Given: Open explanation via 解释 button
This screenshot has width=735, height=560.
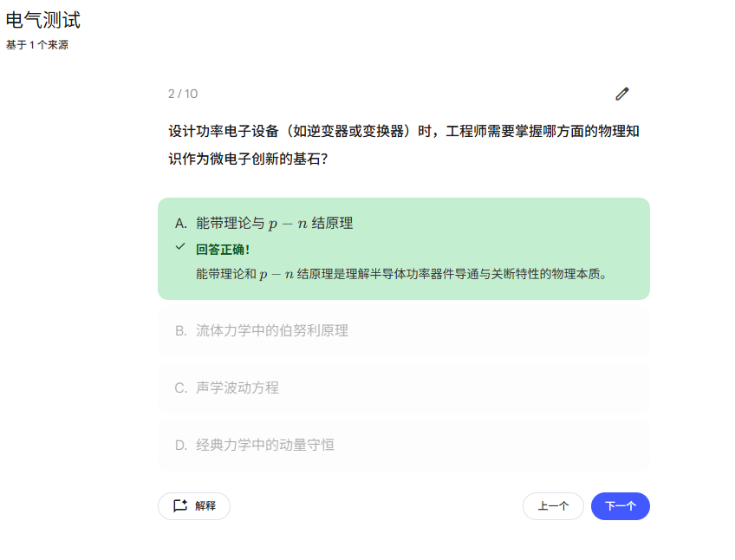Looking at the screenshot, I should click(194, 506).
